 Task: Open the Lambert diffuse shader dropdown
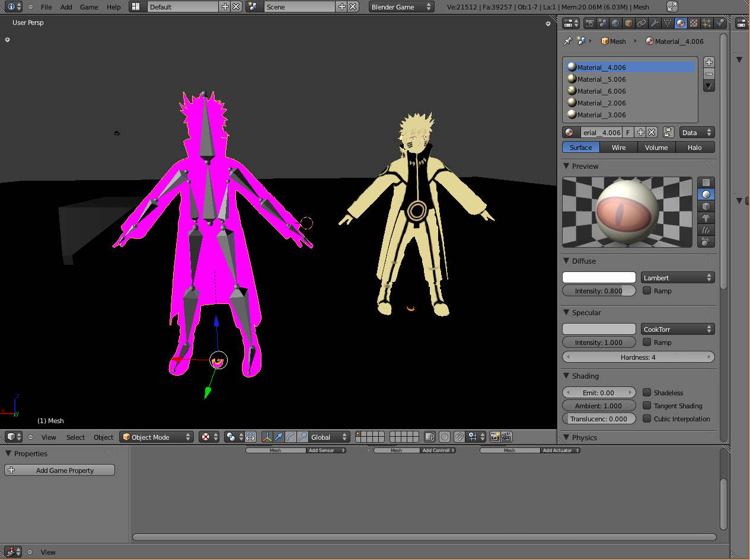(x=677, y=277)
